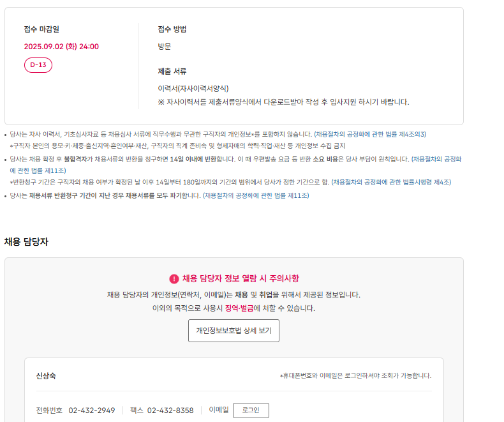Click the 이력서(자사이력서양식) document text
This screenshot has width=504, height=422.
click(x=193, y=89)
